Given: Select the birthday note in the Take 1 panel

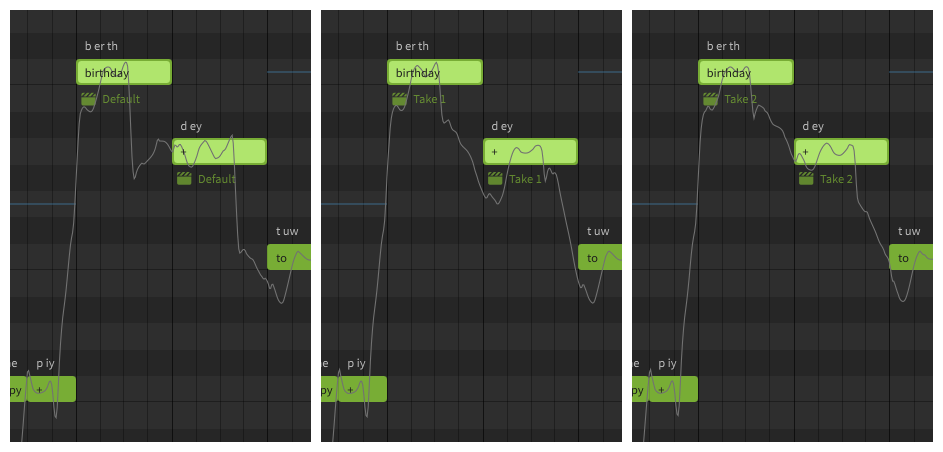Looking at the screenshot, I should point(435,72).
